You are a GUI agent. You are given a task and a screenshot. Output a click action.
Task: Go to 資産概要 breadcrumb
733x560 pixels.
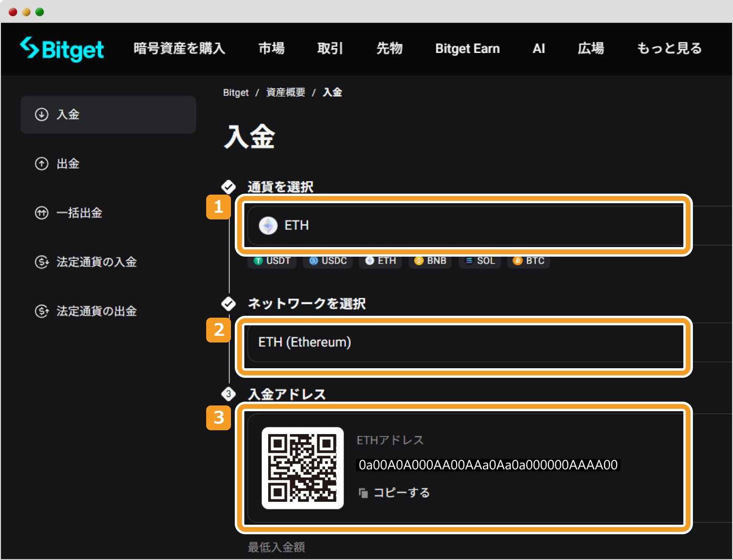click(285, 93)
